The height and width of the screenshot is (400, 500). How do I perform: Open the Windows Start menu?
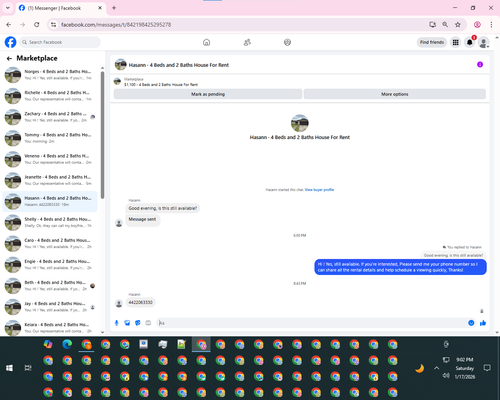click(9, 368)
